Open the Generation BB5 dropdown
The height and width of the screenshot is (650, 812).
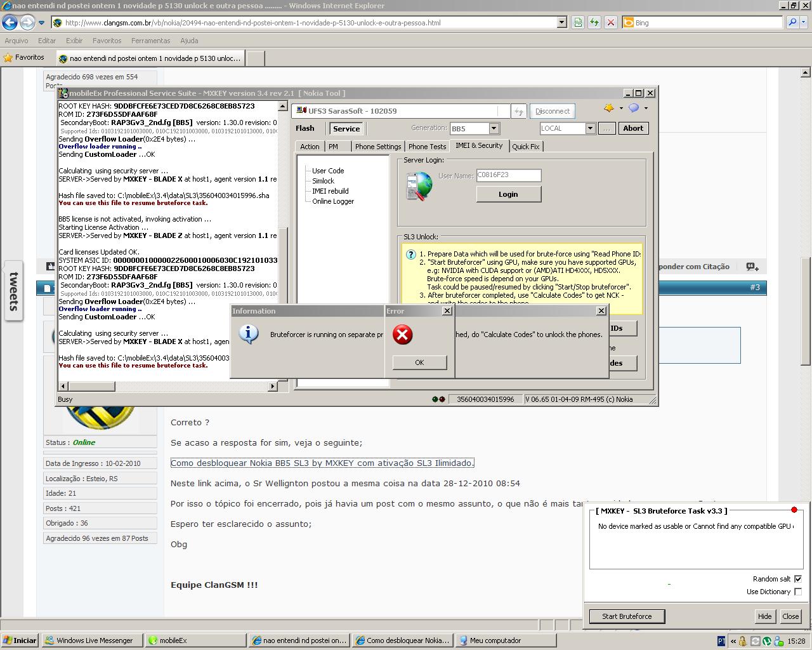[494, 128]
